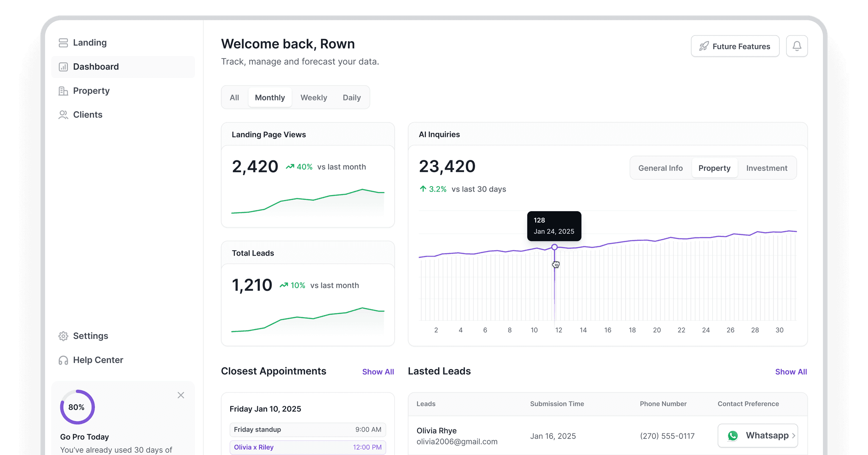Click the Help Center headphones icon
This screenshot has height=455, width=868.
(63, 360)
